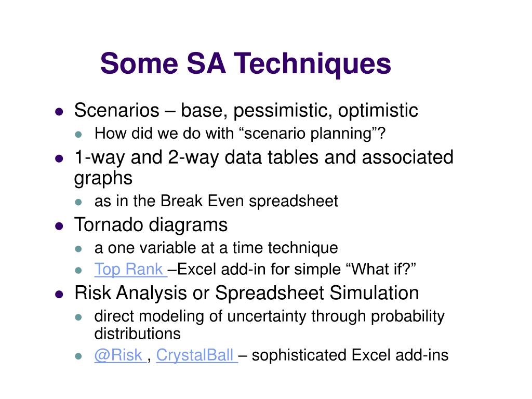The width and height of the screenshot is (532, 399).
Task: Follow the CrystalBall link
Action: [x=196, y=355]
